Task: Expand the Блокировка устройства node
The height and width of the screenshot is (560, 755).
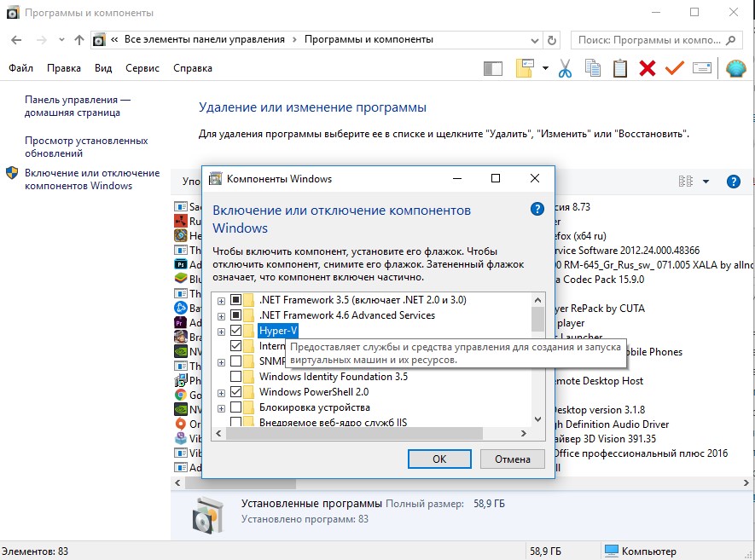Action: 221,409
